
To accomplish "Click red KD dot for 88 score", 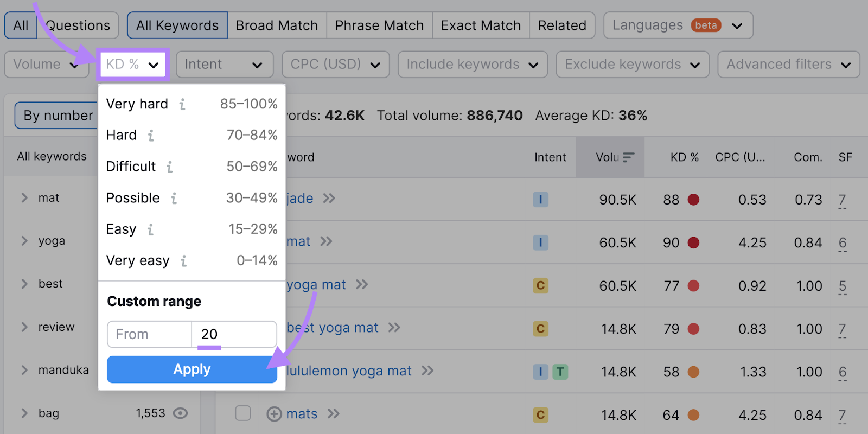I will point(693,200).
